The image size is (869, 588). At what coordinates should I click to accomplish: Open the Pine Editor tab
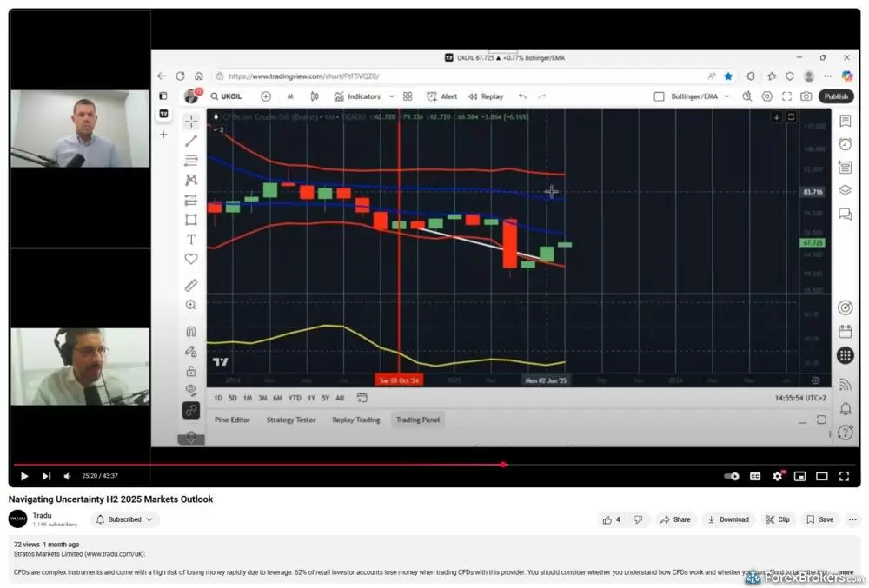click(x=232, y=420)
